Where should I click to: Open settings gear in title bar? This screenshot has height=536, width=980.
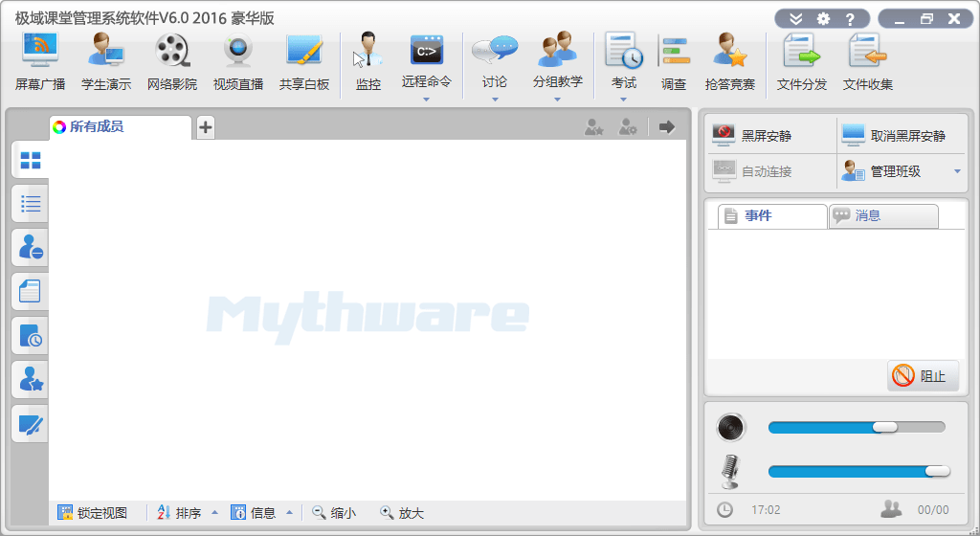click(x=824, y=19)
